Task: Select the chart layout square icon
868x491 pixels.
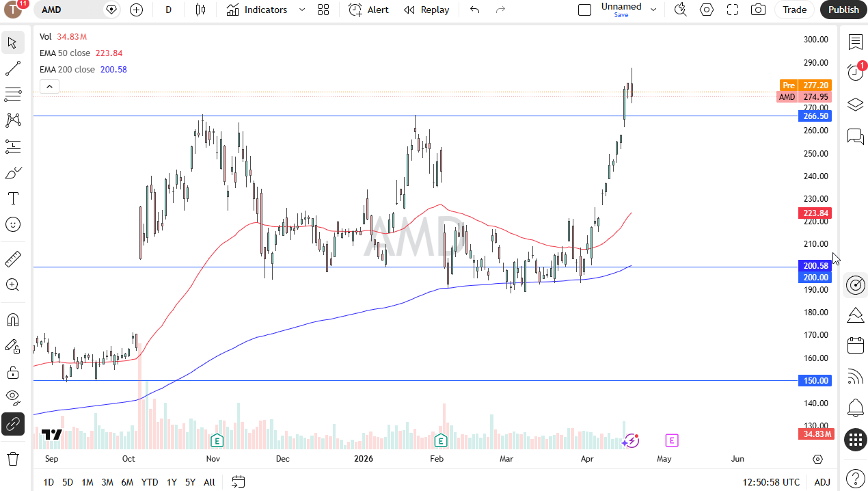Action: (x=584, y=10)
